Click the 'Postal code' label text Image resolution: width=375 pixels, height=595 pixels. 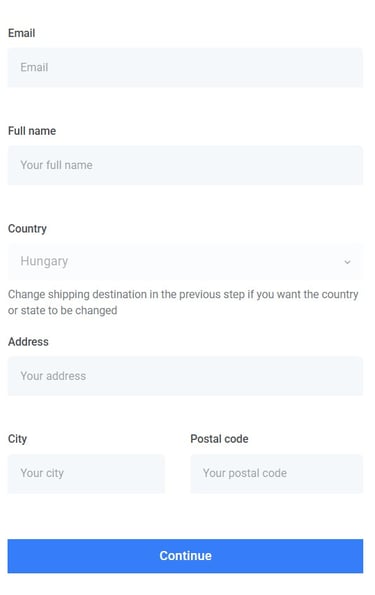[219, 439]
